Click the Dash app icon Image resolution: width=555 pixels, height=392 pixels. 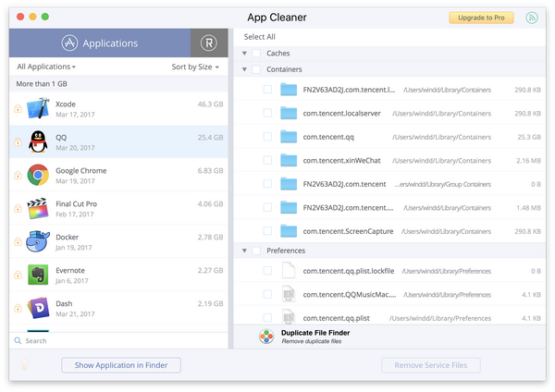[x=38, y=308]
